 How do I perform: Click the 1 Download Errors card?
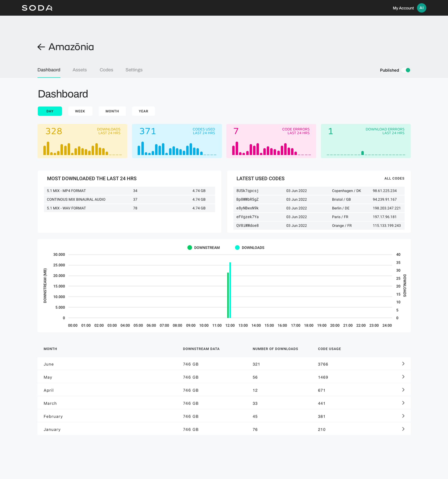click(366, 141)
